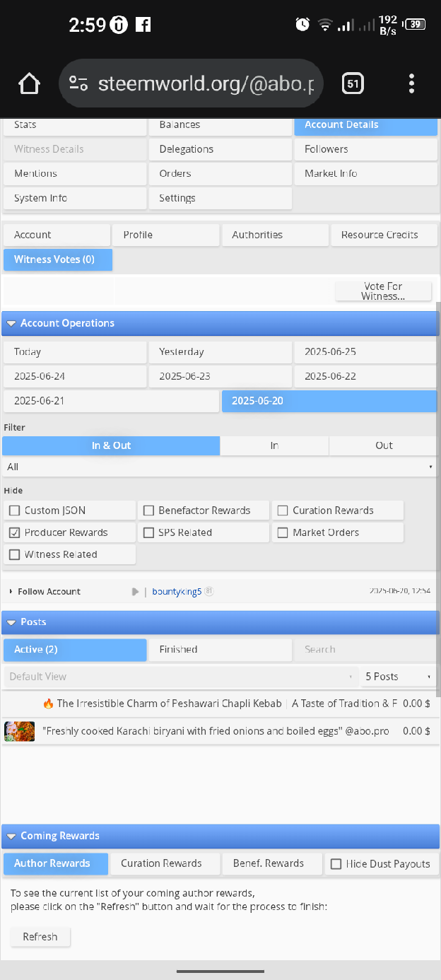Tap the steemworld.org address bar
Image resolution: width=441 pixels, height=980 pixels.
(191, 84)
